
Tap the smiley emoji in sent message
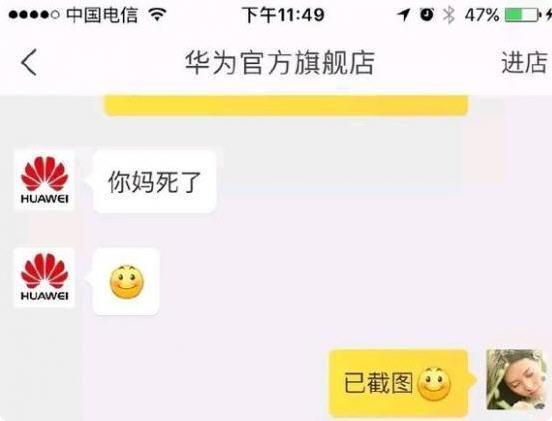[434, 384]
